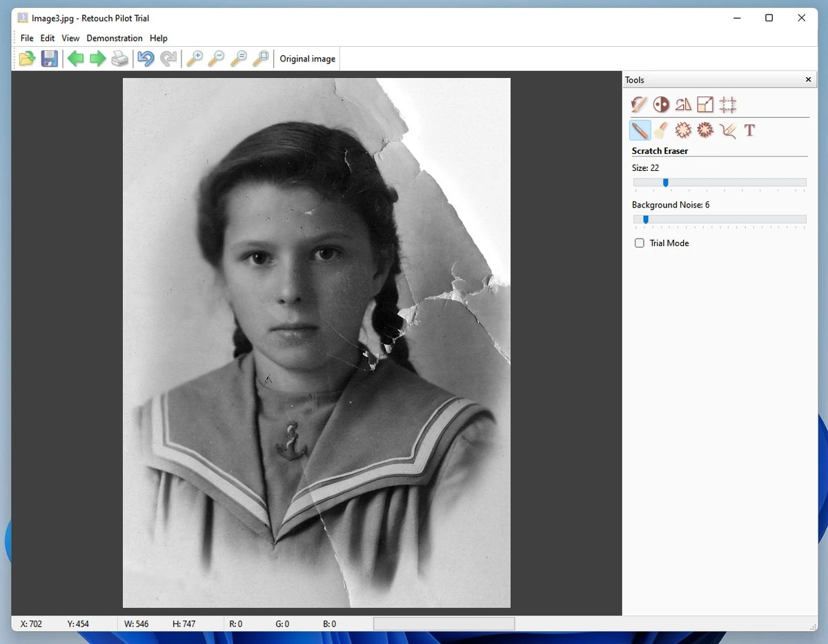Viewport: 828px width, 644px height.
Task: Adjust the Background Noise slider
Action: click(645, 219)
